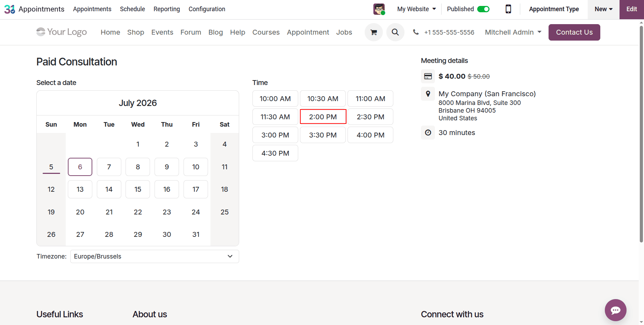The image size is (644, 325).
Task: Open the Blog page link
Action: coord(216,32)
